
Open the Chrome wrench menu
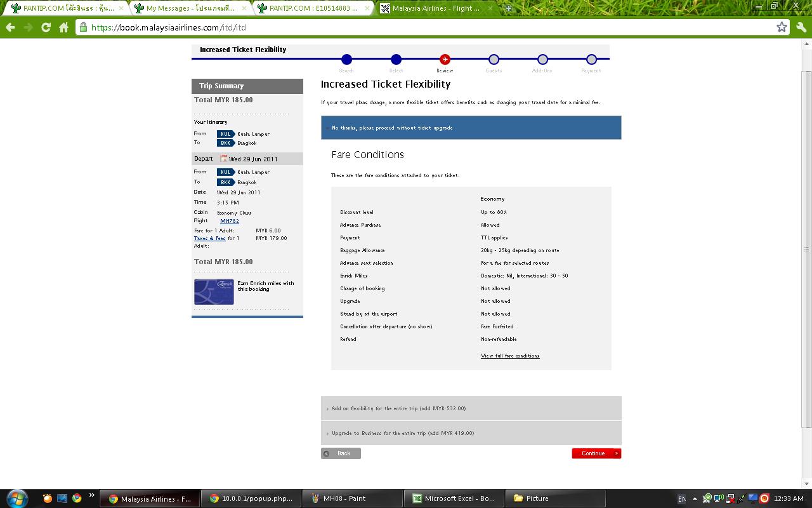click(x=801, y=27)
